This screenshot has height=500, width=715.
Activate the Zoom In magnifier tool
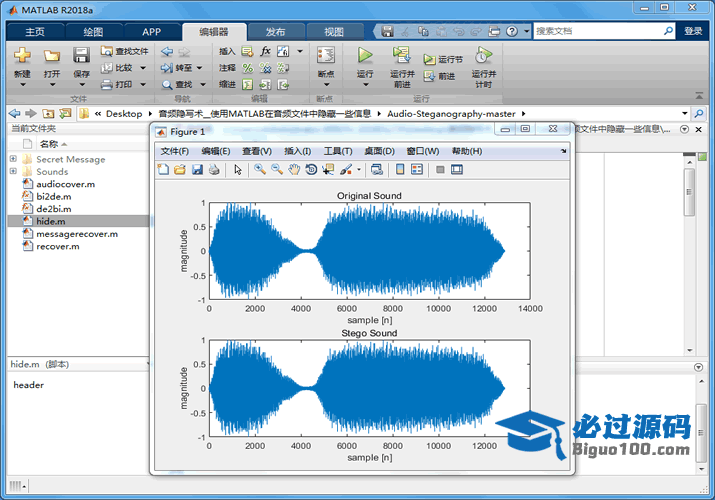point(260,170)
